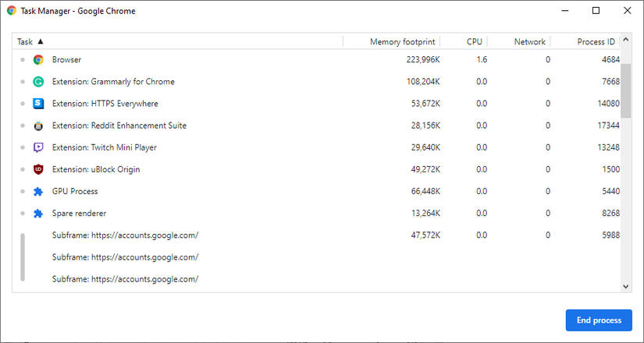Click the Spare renderer puzzle icon

(x=38, y=214)
